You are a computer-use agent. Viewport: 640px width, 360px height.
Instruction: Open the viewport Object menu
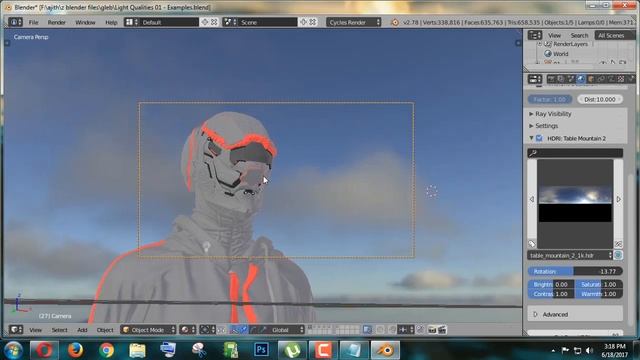pyautogui.click(x=105, y=330)
